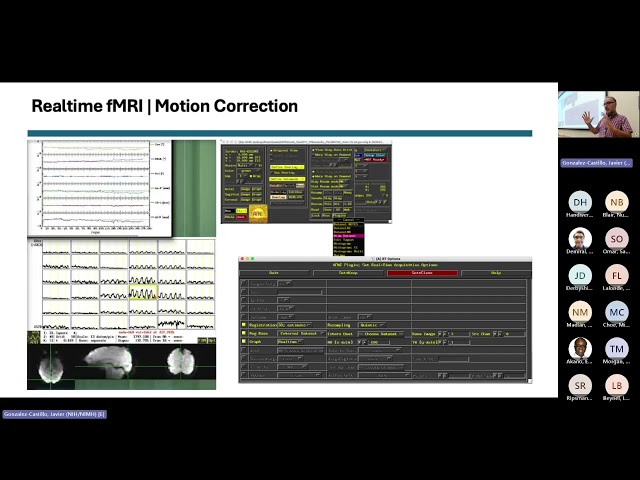Click the yellow Define Overlay button
The image size is (640, 480).
click(287, 167)
